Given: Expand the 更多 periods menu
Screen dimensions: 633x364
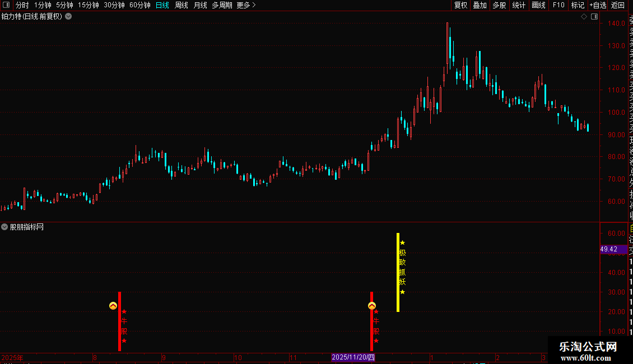Looking at the screenshot, I should (246, 5).
